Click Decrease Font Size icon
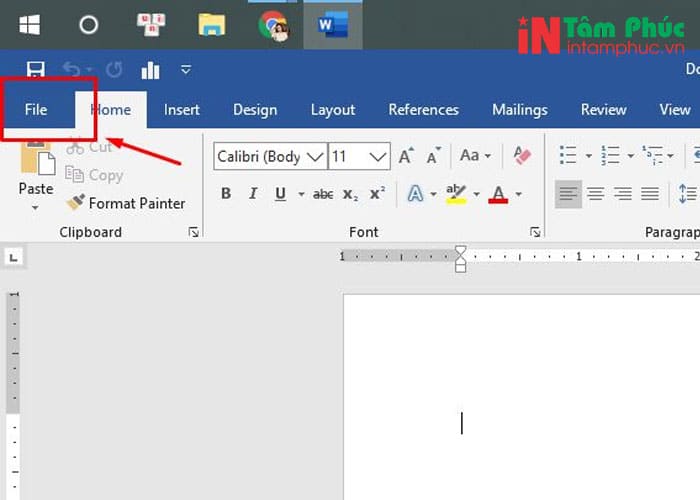 click(x=433, y=156)
